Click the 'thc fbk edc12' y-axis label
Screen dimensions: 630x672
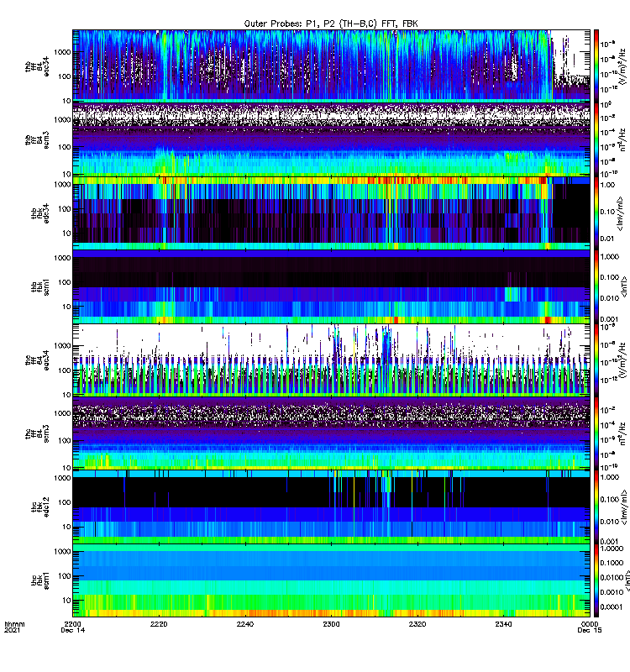click(x=39, y=507)
